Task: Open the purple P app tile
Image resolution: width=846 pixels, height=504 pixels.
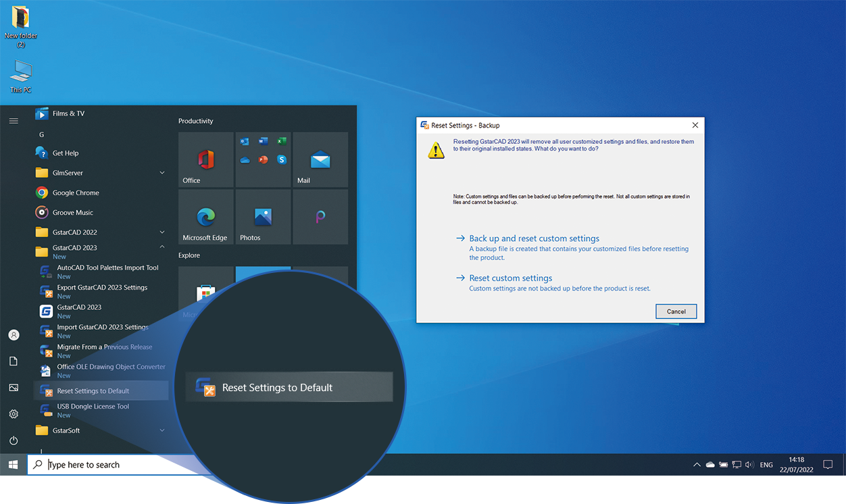Action: [x=320, y=217]
